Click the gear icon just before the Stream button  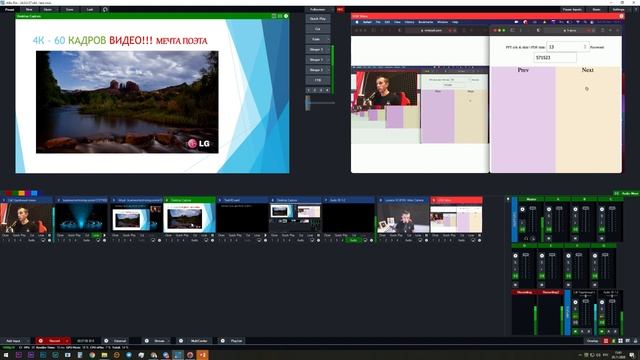(x=147, y=341)
